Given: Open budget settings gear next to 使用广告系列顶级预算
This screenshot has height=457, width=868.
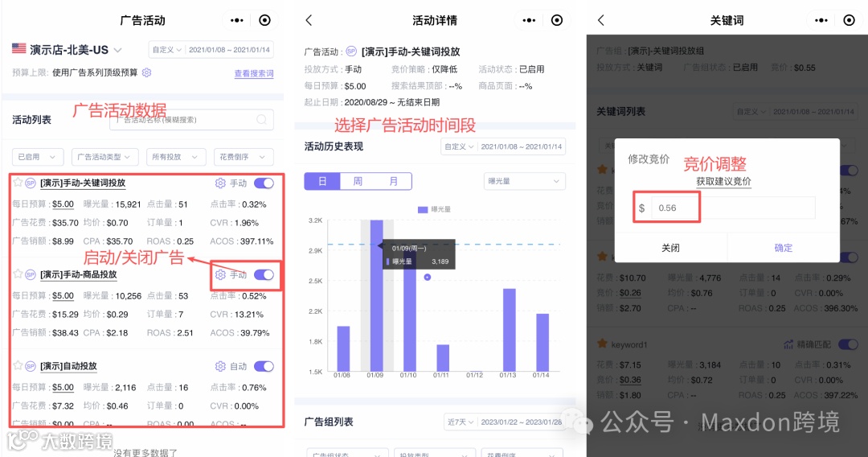Looking at the screenshot, I should 147,72.
